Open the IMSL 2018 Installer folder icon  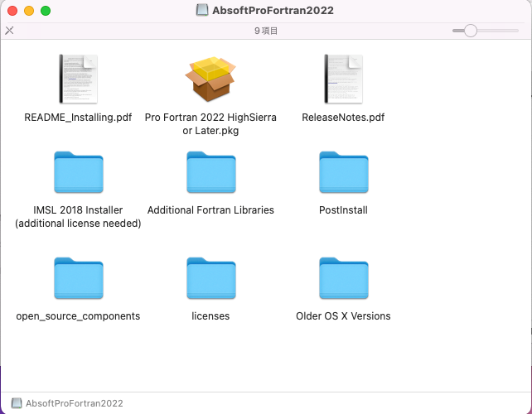click(79, 172)
